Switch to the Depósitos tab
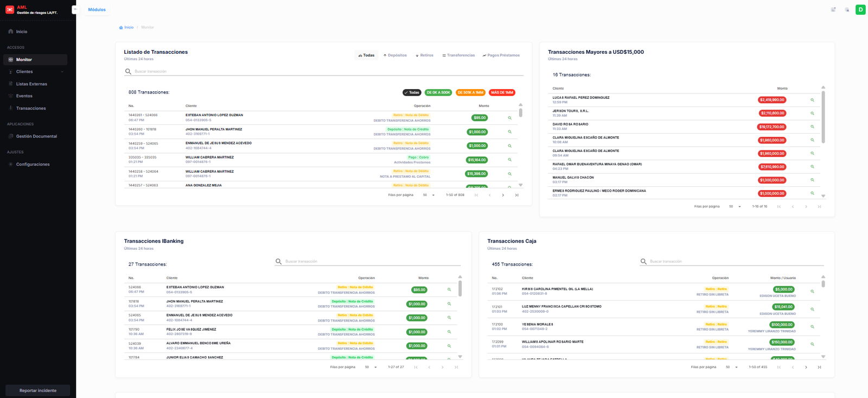 [395, 55]
